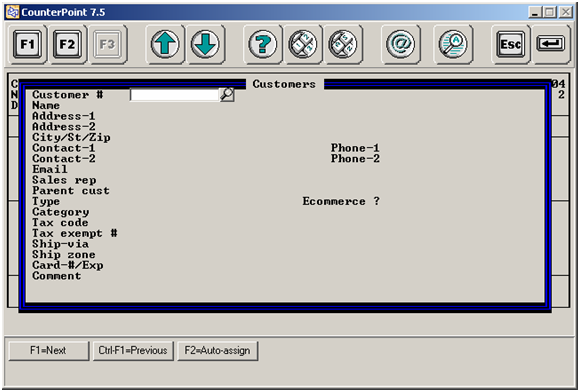Click the Parent cust label

pos(71,191)
